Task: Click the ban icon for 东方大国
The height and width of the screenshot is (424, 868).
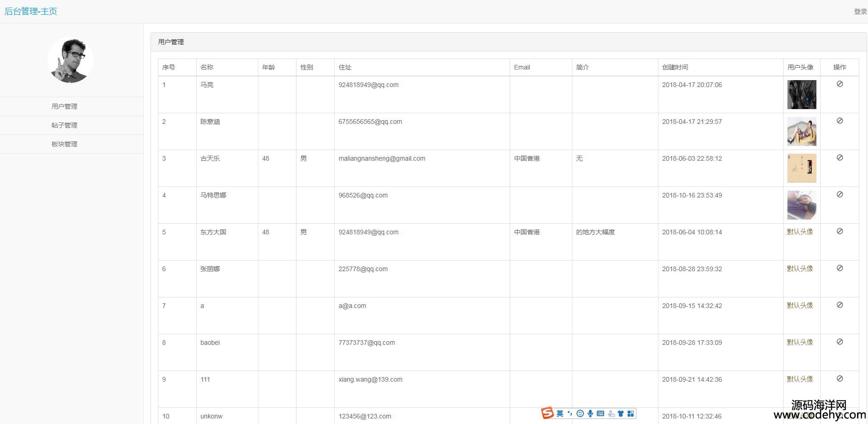Action: pos(839,232)
